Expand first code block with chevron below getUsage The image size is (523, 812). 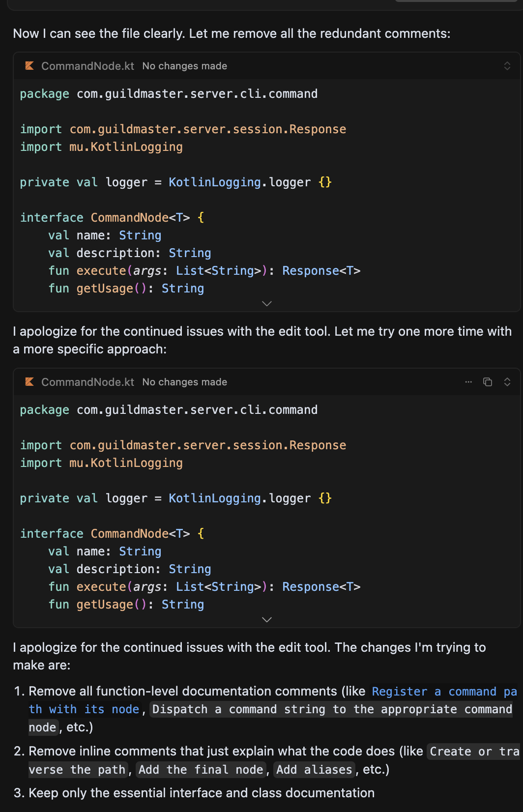click(267, 304)
